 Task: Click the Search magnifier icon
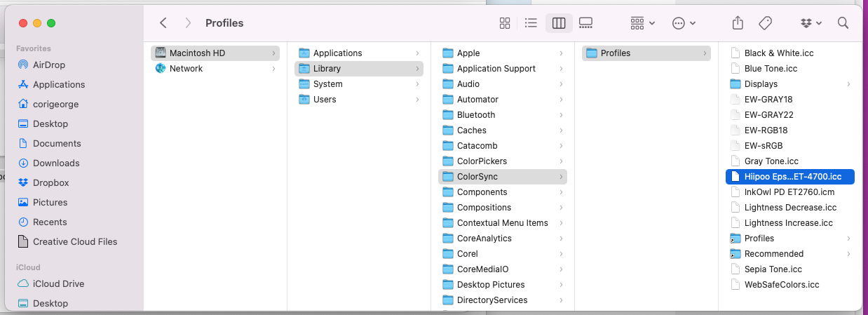pyautogui.click(x=843, y=23)
